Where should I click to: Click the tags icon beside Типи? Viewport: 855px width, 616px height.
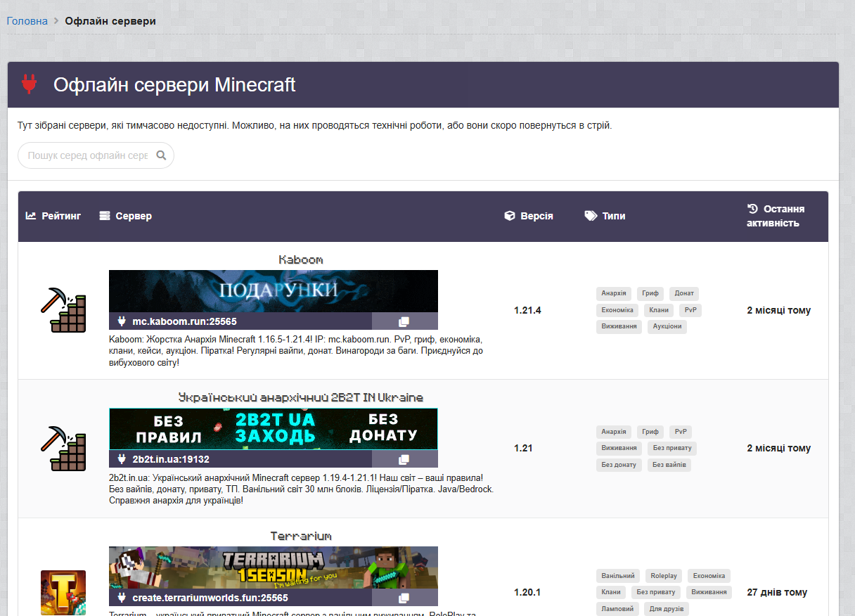click(591, 216)
